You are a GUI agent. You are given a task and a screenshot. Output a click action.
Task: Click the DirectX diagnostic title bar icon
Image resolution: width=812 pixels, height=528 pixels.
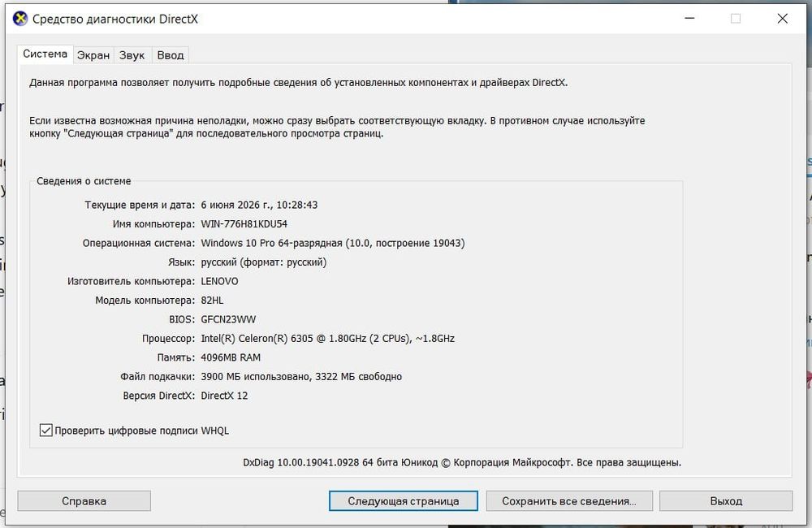coord(20,19)
